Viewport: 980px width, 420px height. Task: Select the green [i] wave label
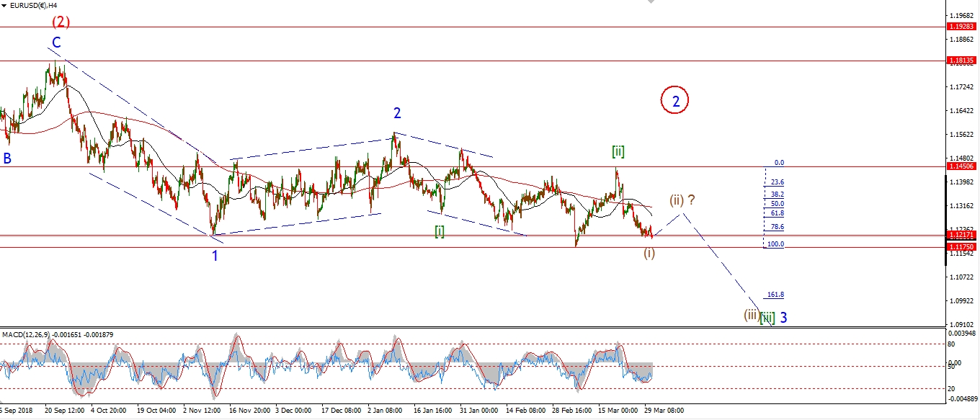coord(439,231)
